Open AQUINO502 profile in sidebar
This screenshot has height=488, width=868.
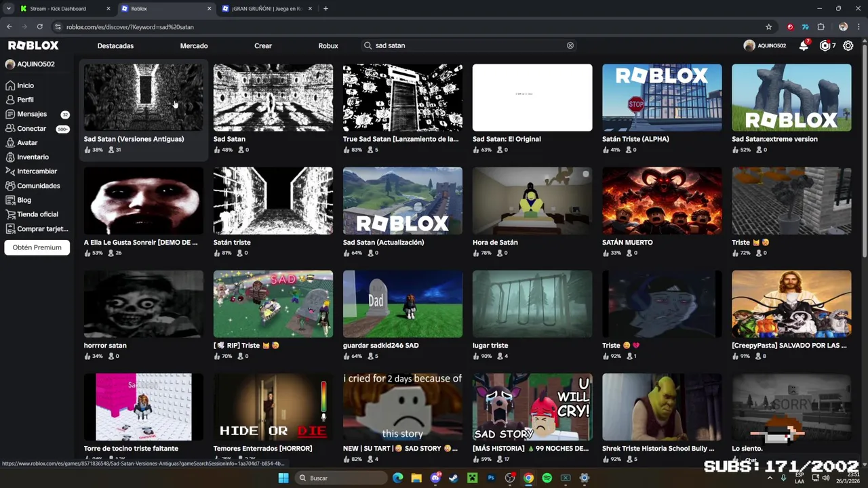pos(30,64)
